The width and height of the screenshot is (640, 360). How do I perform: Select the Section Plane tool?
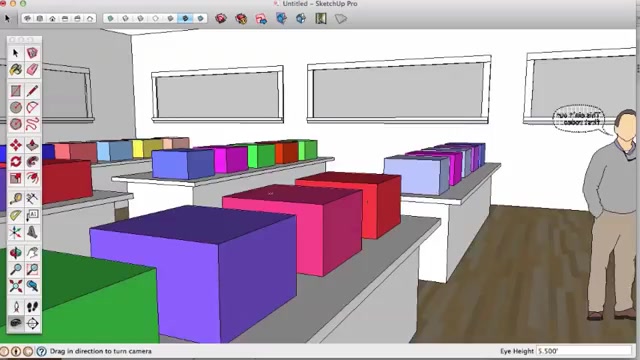pos(32,323)
